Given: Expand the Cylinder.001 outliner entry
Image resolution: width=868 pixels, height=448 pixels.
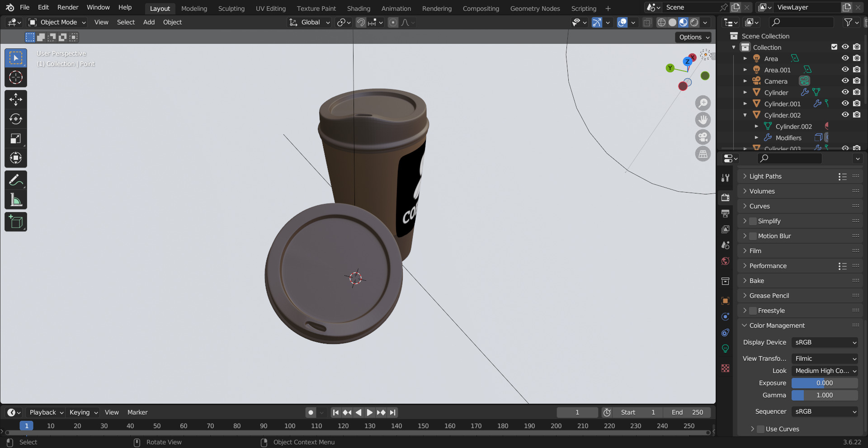Looking at the screenshot, I should 745,104.
